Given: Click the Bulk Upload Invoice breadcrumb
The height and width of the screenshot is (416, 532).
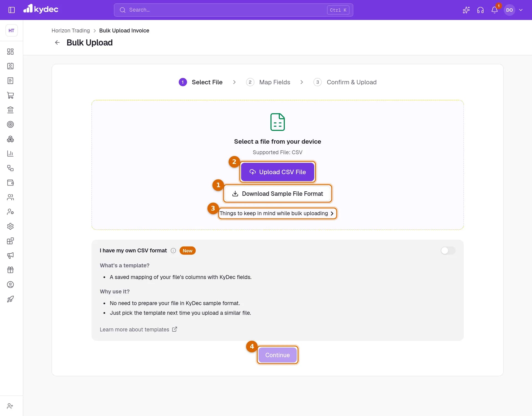Looking at the screenshot, I should tap(124, 31).
